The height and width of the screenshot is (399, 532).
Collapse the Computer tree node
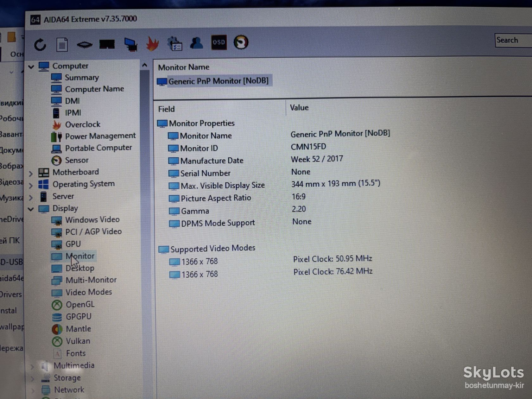(x=31, y=67)
